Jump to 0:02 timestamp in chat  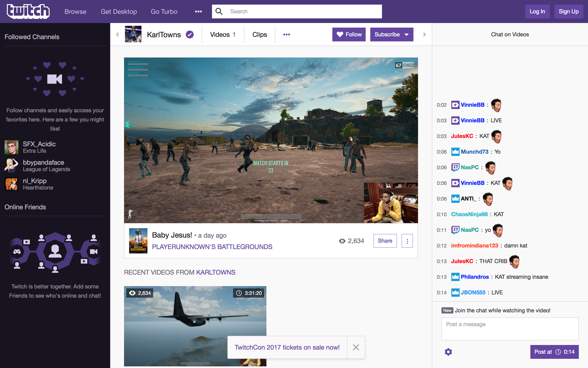tap(441, 105)
